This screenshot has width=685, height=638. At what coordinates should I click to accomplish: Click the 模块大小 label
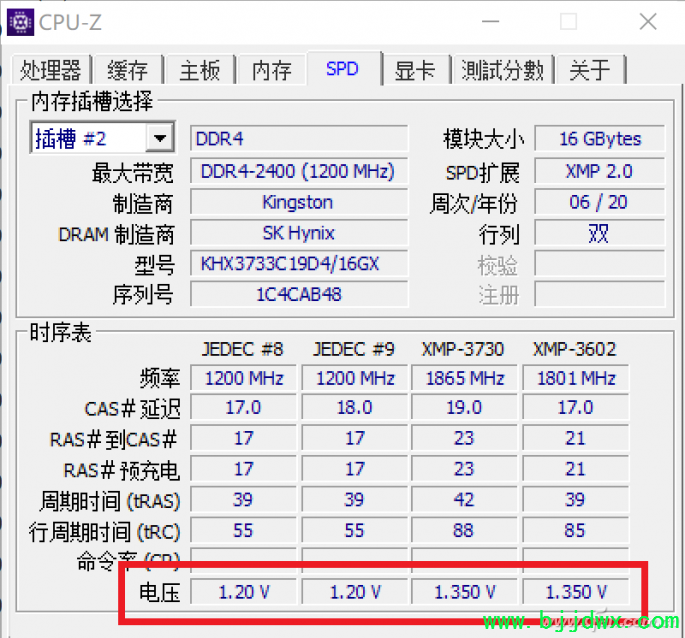pos(483,139)
